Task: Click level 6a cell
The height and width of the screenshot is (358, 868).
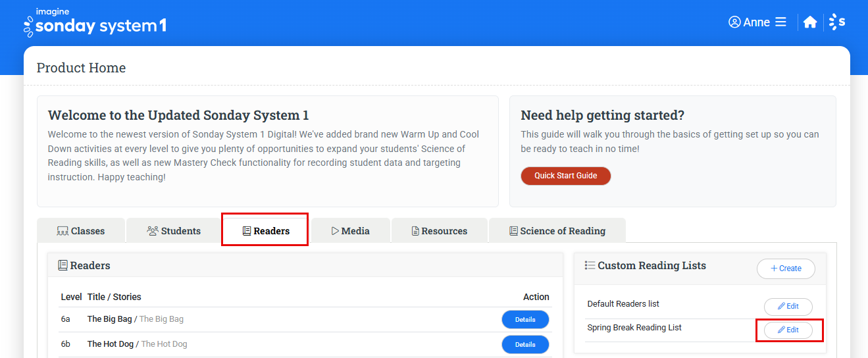Action: (x=66, y=319)
